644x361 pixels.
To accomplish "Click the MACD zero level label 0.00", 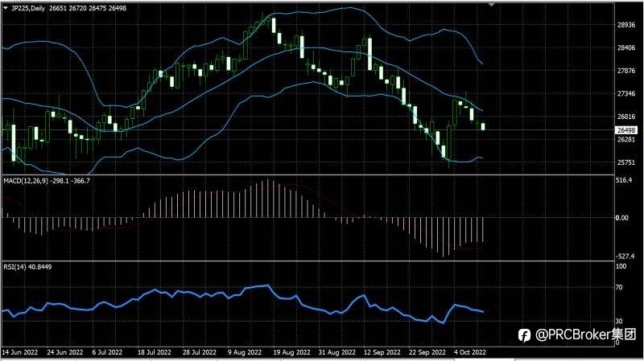I will coord(621,218).
